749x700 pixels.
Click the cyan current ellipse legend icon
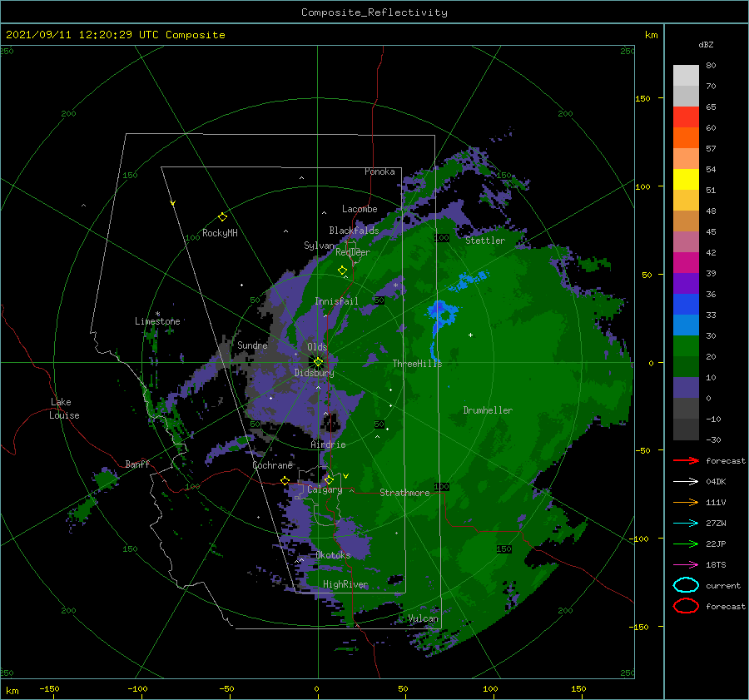click(686, 585)
